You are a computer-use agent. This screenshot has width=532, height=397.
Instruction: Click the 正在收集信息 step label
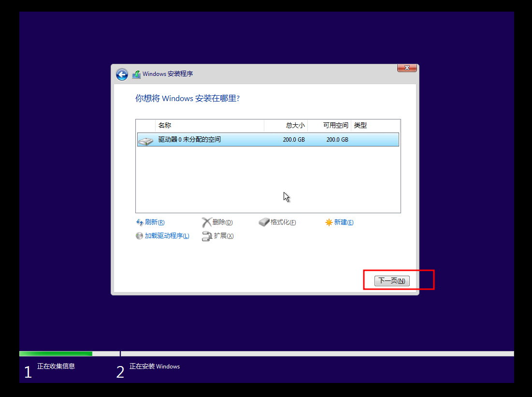click(56, 366)
